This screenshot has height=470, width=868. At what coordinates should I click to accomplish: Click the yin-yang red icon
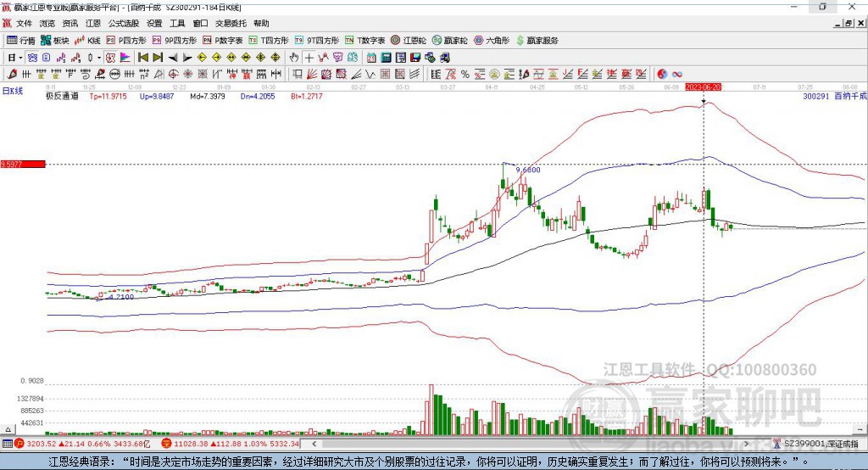662,75
